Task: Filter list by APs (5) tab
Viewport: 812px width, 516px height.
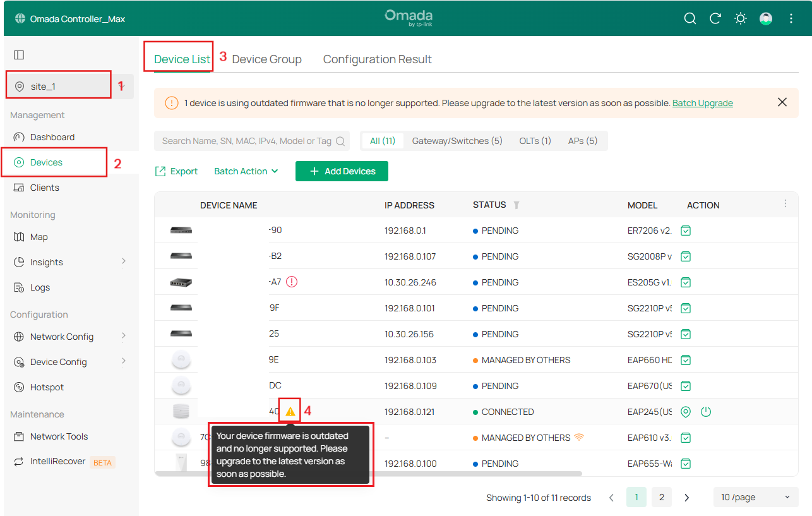Action: pos(582,141)
